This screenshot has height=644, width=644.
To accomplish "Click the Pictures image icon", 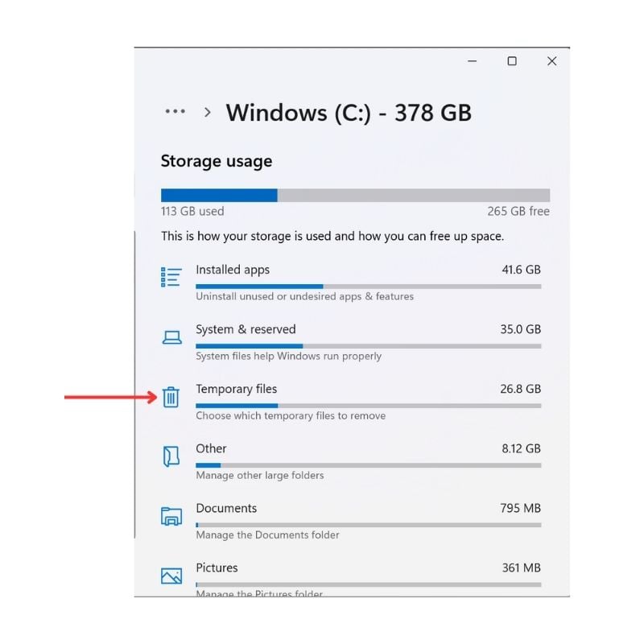I will (x=171, y=576).
